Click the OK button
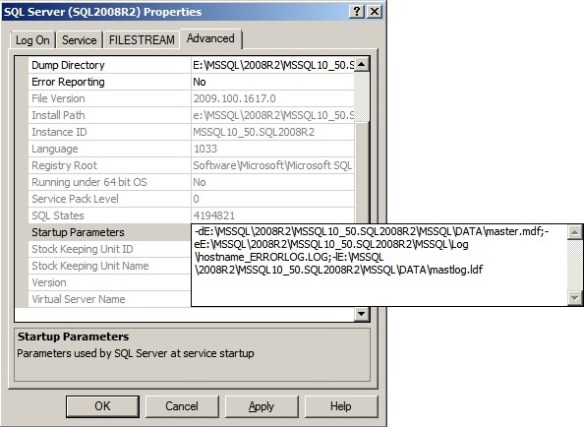 point(102,406)
